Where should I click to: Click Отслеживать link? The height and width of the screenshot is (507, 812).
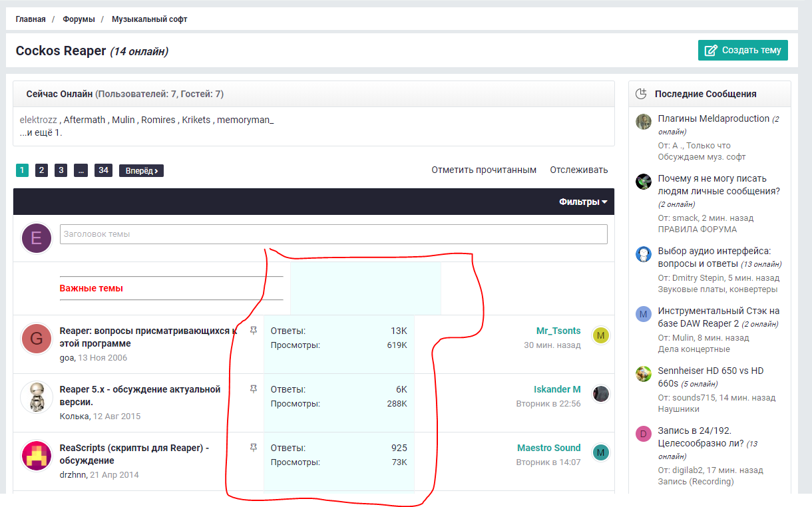[x=579, y=170]
